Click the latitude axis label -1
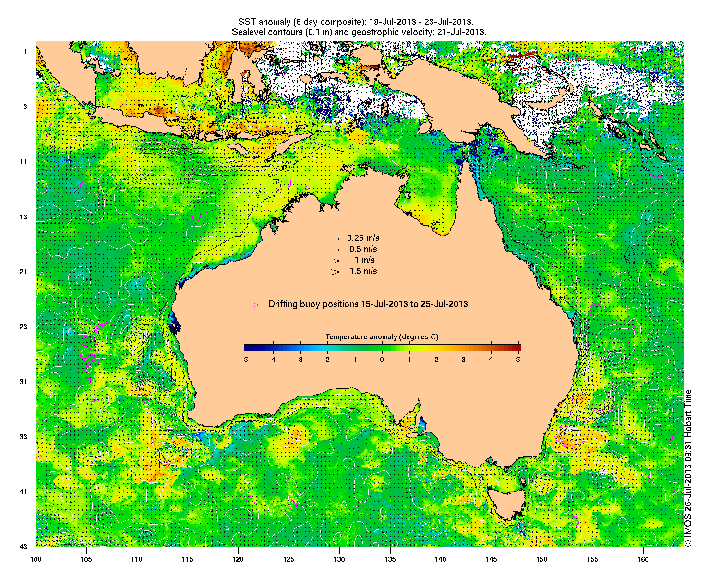The image size is (720, 588). (25, 52)
